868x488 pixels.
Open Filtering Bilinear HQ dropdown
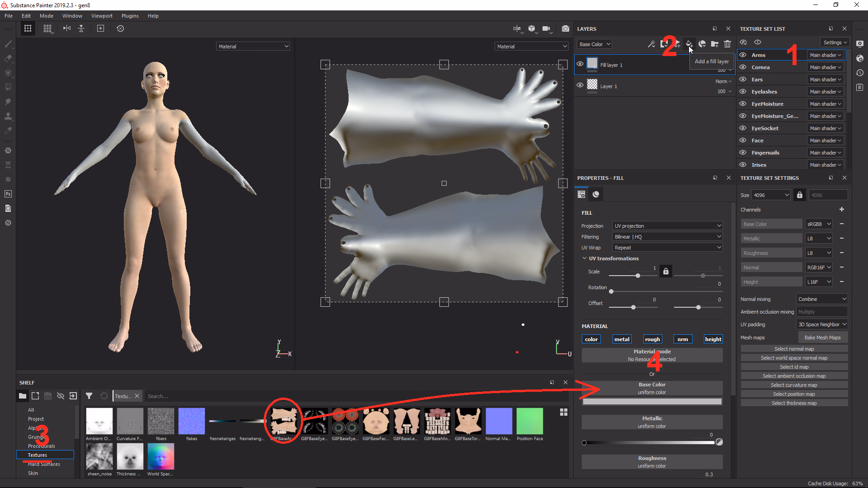point(667,236)
